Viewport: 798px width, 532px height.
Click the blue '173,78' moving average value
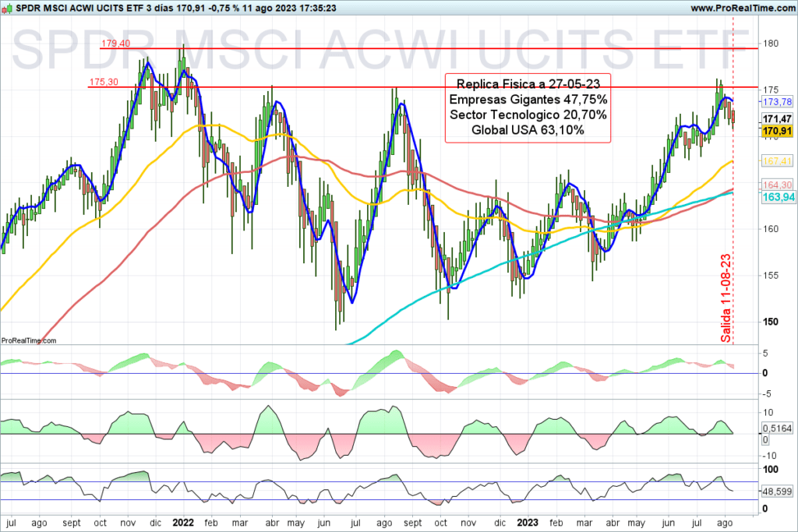[777, 102]
